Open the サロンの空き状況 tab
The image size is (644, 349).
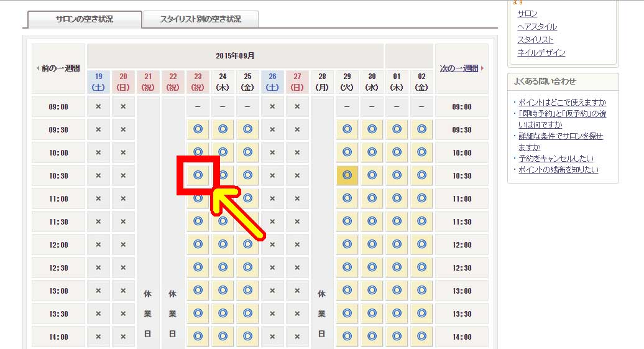click(85, 19)
